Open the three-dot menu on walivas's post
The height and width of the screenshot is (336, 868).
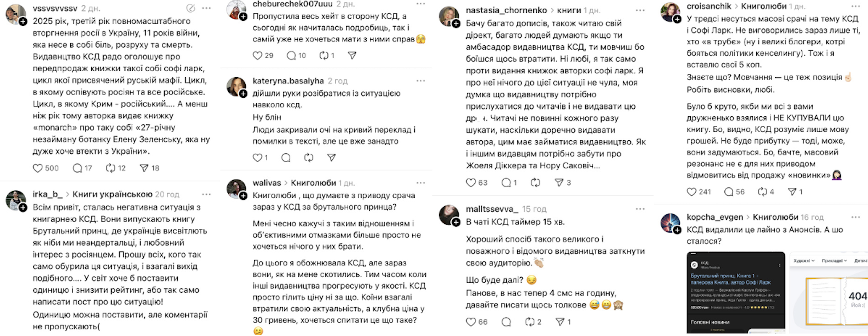tap(421, 183)
